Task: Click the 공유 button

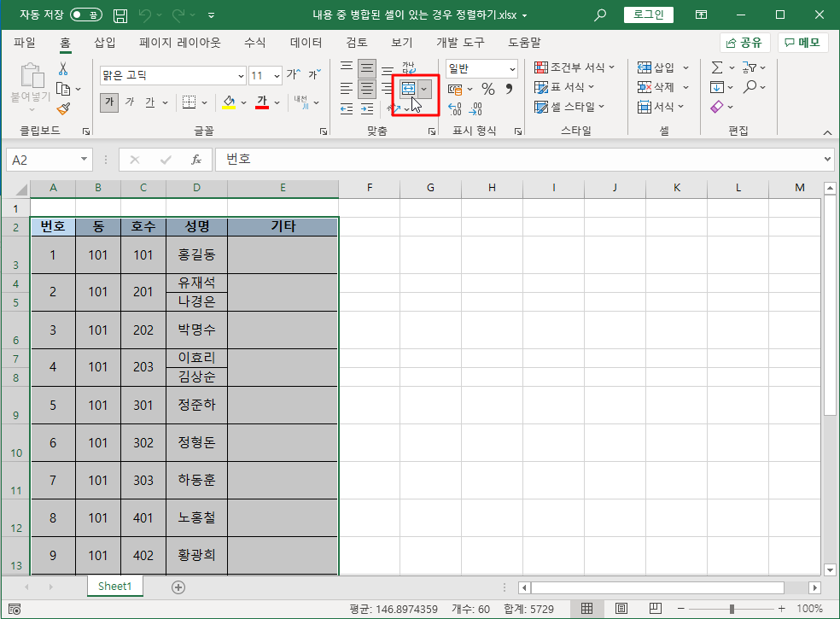Action: [x=744, y=43]
